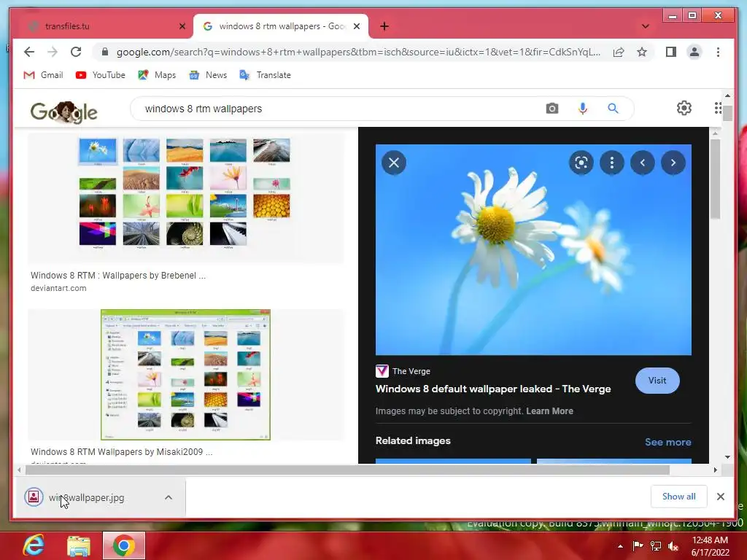This screenshot has height=560, width=747.
Task: Show hidden system tray icons
Action: point(620,546)
